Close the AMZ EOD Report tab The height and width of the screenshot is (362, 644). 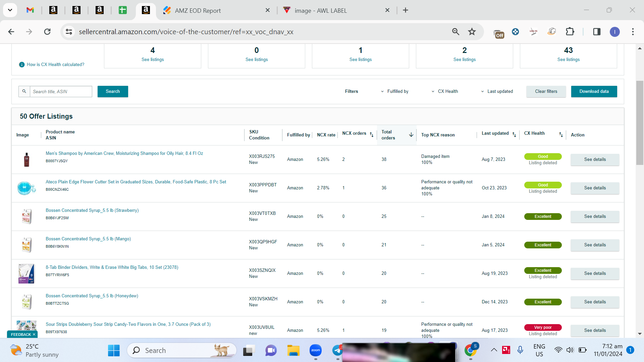click(268, 10)
